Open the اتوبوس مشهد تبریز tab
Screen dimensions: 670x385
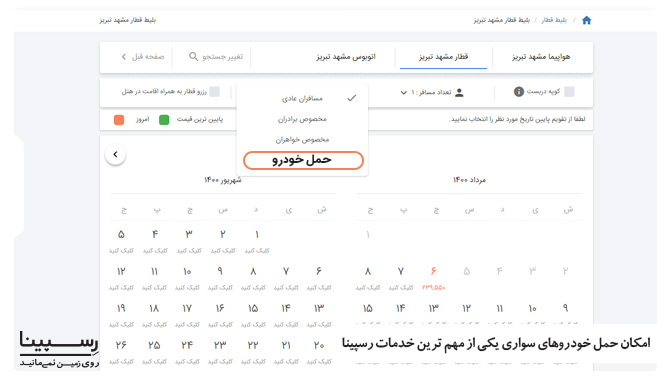pos(346,56)
